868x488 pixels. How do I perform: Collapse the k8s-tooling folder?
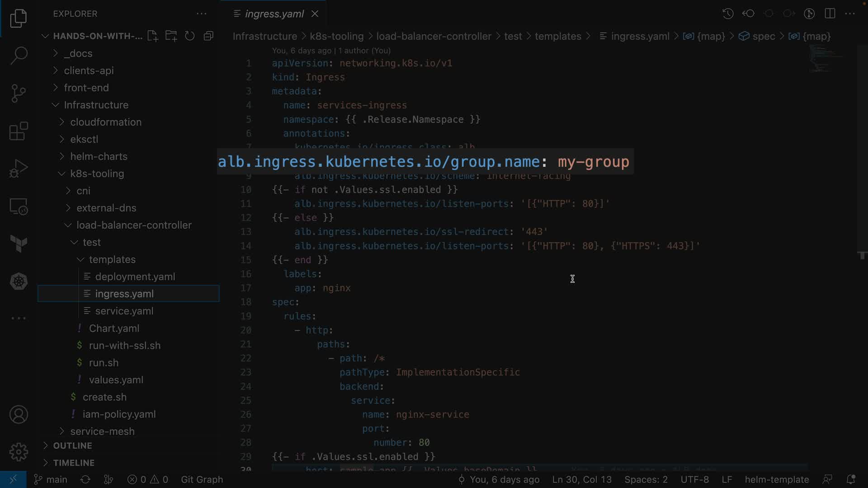pos(97,174)
